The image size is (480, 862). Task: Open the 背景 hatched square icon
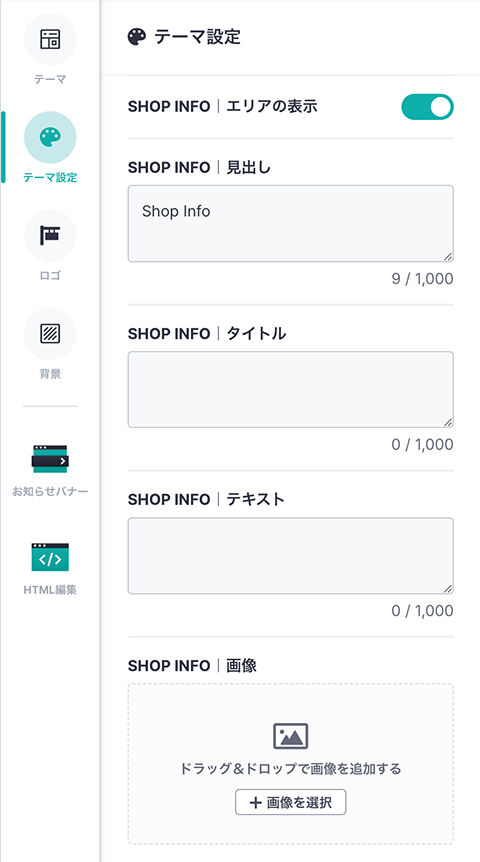(x=50, y=334)
